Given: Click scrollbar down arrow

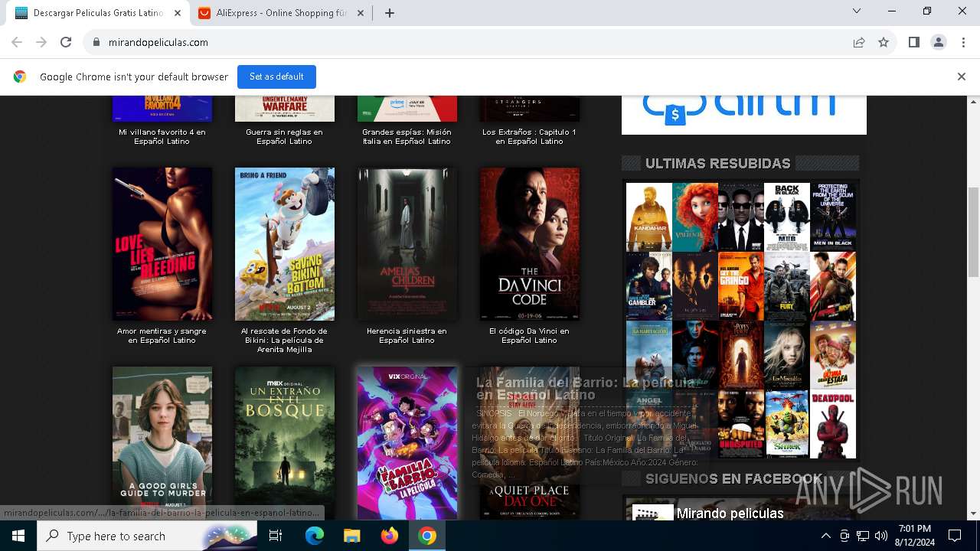Looking at the screenshot, I should click(974, 514).
